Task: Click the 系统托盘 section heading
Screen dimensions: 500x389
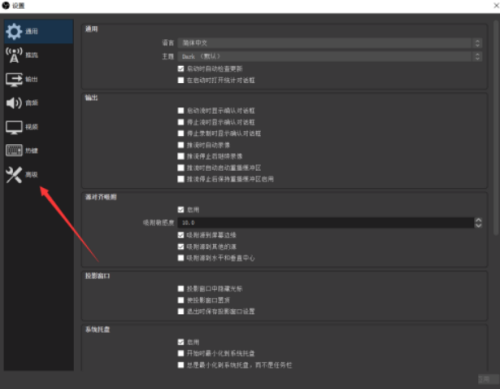Action: (x=97, y=330)
